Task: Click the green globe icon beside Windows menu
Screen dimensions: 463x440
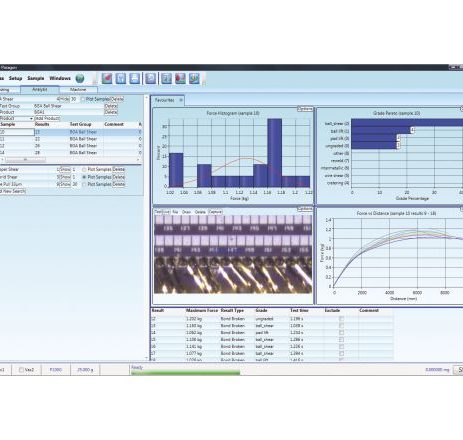Action: (80, 79)
